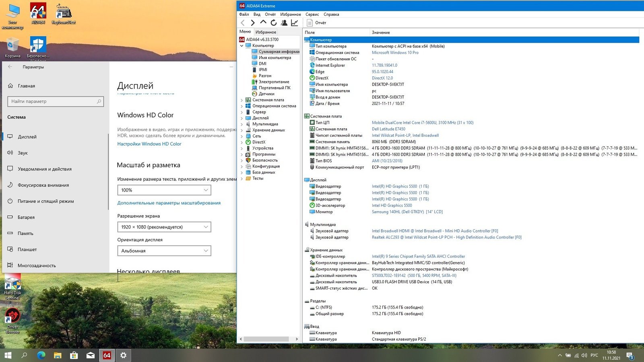Click the Settings back arrow
The width and height of the screenshot is (644, 362).
point(10,67)
